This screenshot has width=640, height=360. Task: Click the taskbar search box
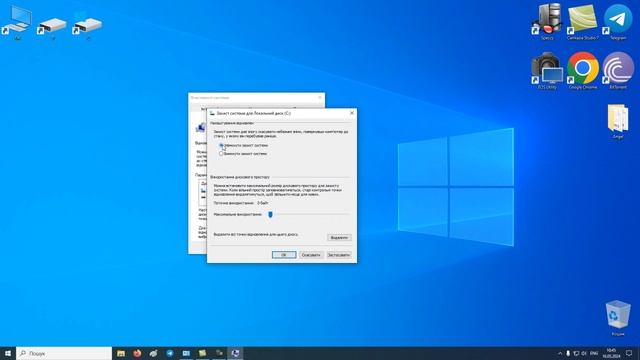pos(64,353)
